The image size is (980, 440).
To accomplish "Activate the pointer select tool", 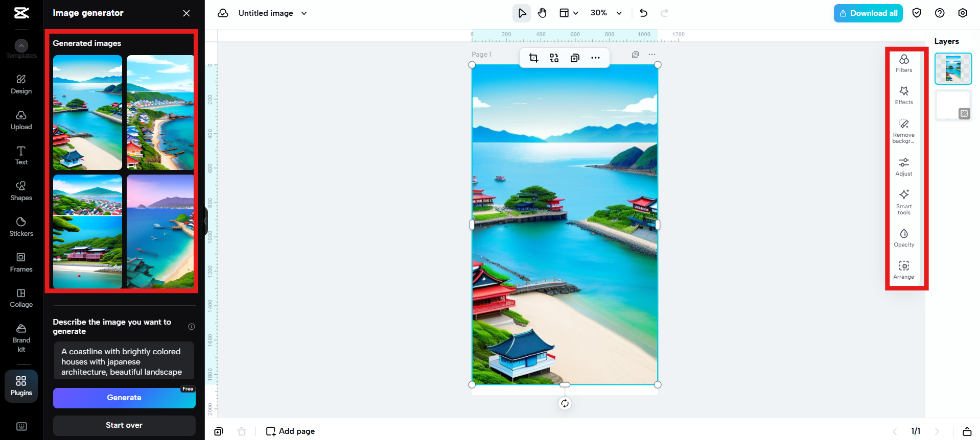I will [x=522, y=13].
